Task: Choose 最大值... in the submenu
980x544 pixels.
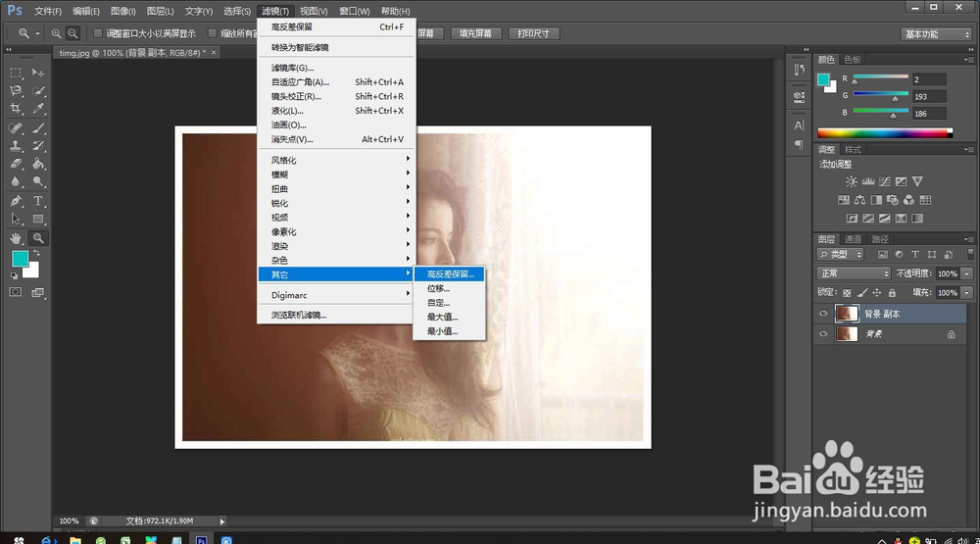Action: 449,317
